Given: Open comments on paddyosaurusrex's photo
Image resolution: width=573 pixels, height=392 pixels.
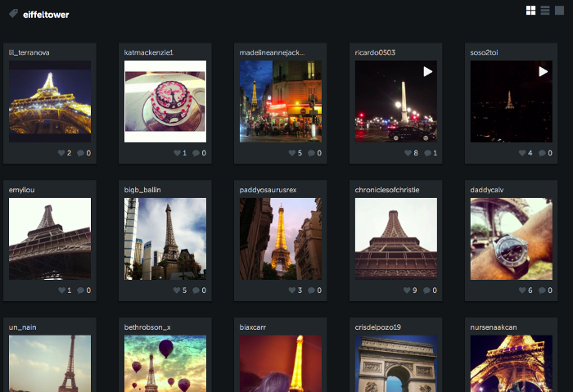Looking at the screenshot, I should coord(311,291).
